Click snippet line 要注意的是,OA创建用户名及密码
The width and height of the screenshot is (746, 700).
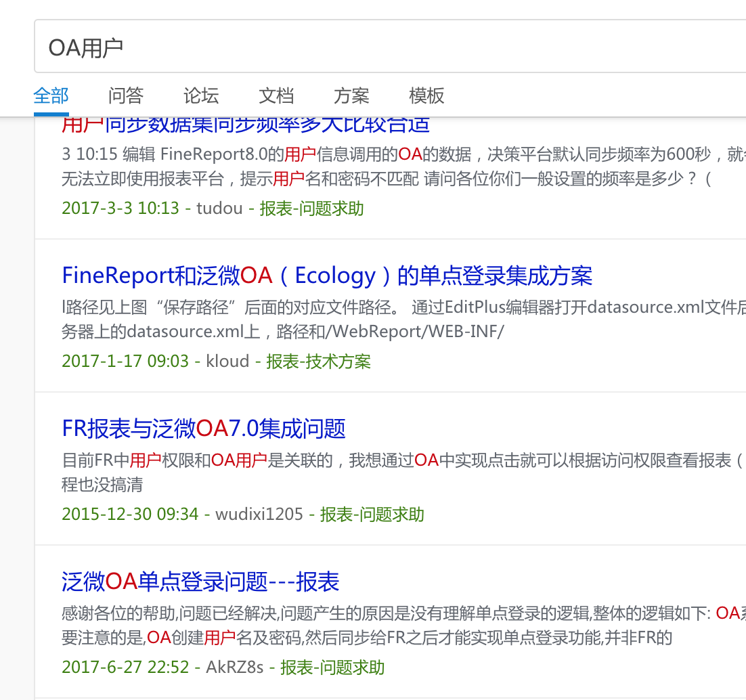367,638
